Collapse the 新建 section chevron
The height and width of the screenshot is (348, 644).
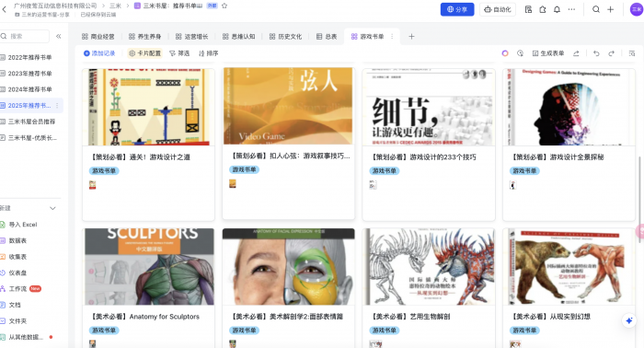tap(52, 208)
